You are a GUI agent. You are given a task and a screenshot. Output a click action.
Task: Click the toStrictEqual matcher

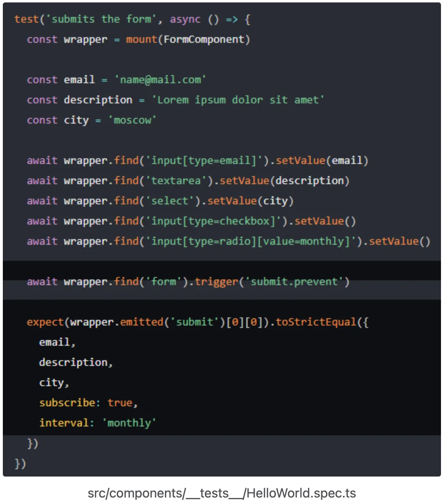pos(316,322)
